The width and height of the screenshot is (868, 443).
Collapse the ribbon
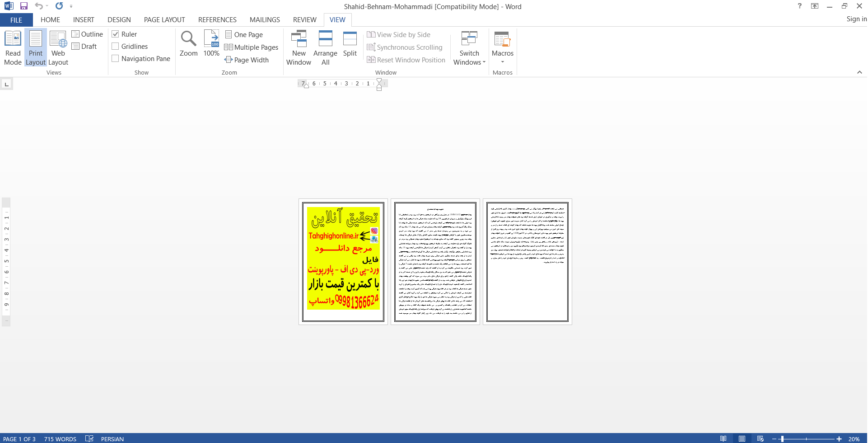pos(859,72)
